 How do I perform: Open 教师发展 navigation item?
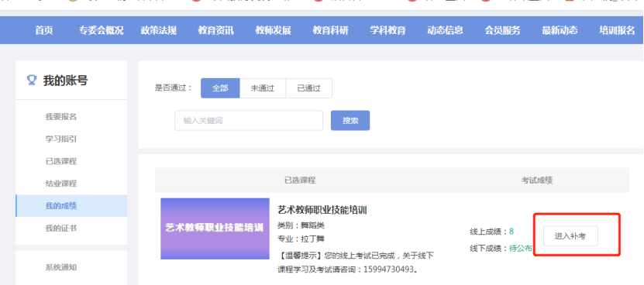point(273,30)
